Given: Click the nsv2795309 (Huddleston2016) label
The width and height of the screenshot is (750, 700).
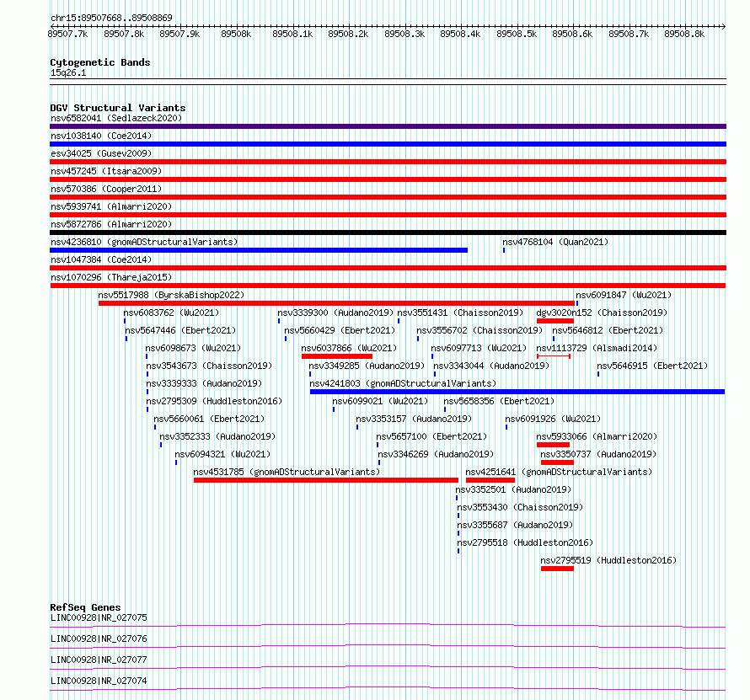Looking at the screenshot, I should coord(214,401).
